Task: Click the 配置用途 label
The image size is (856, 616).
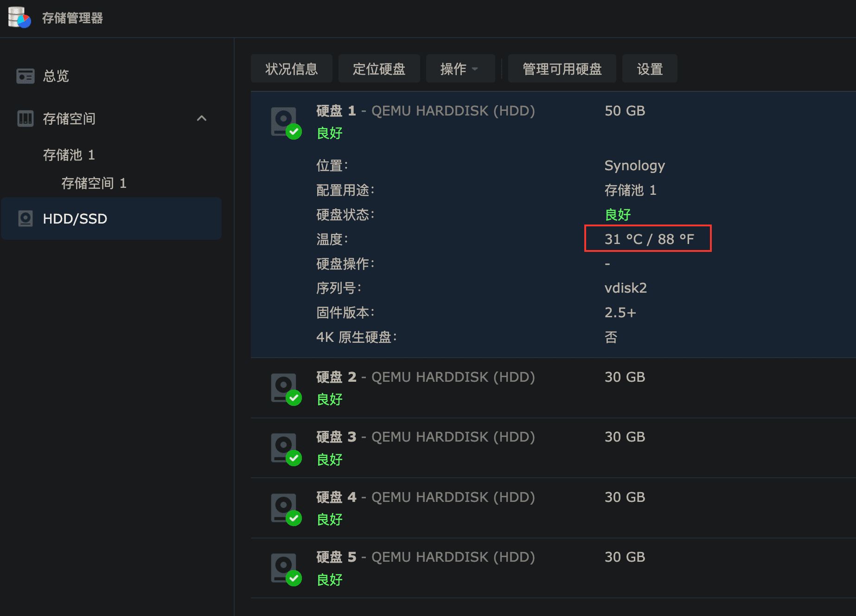Action: 345,190
